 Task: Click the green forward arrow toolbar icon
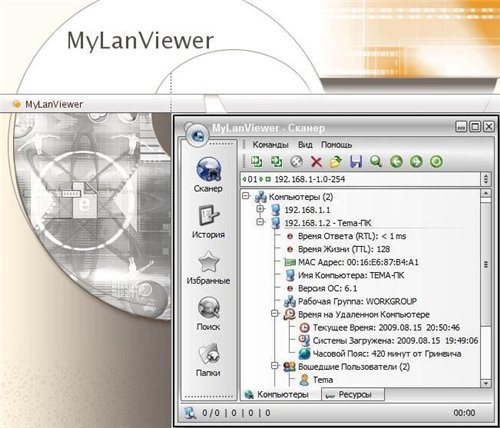coord(416,162)
